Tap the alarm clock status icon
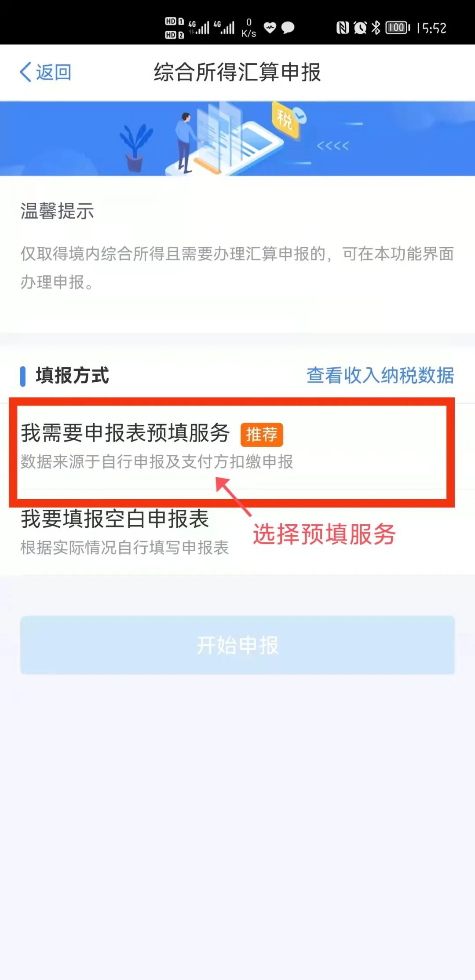This screenshot has height=980, width=475. [360, 28]
